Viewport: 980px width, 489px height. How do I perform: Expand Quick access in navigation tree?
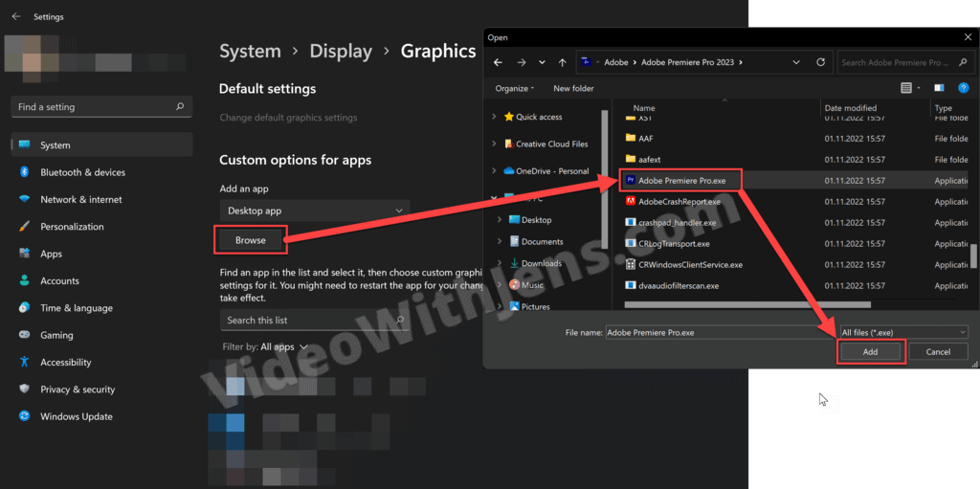coord(494,117)
